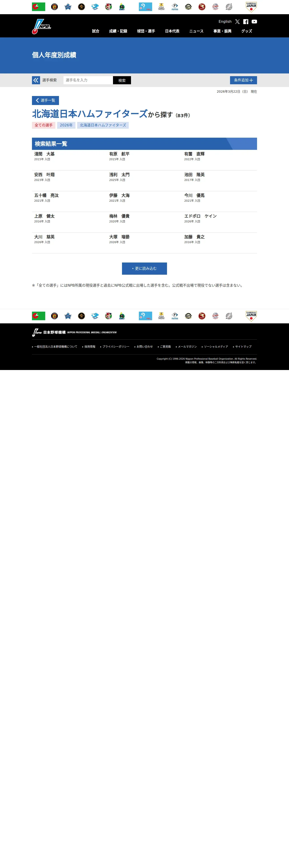Open the 試合 menu
The height and width of the screenshot is (868, 289).
pos(96,31)
